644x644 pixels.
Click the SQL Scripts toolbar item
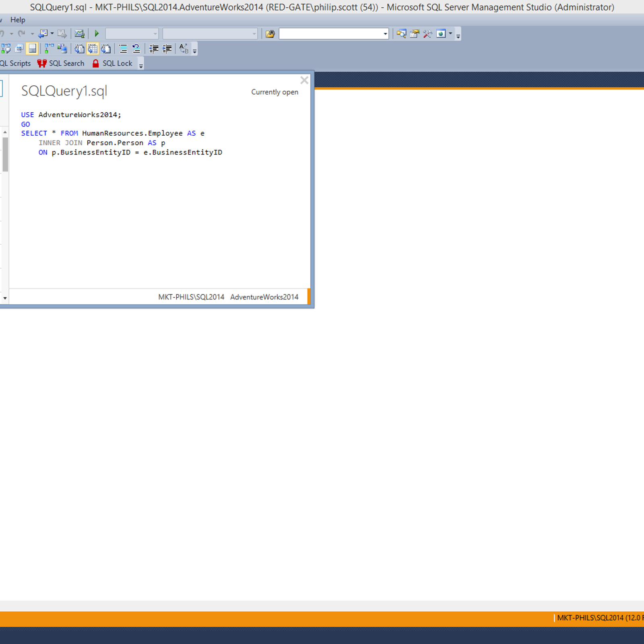pos(15,64)
